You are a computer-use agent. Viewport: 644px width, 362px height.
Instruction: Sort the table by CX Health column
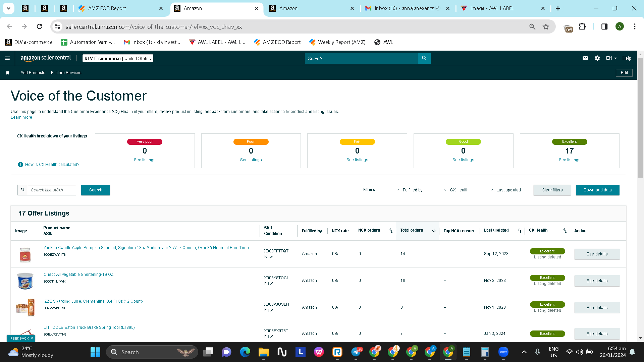(x=565, y=231)
